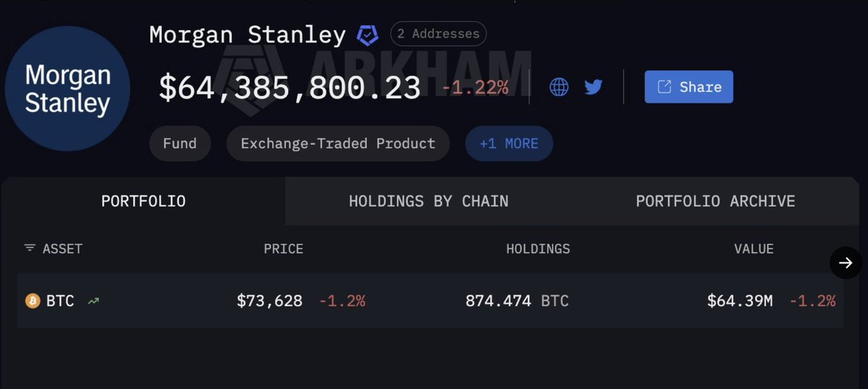Open the globe website icon
868x389 pixels.
click(559, 87)
